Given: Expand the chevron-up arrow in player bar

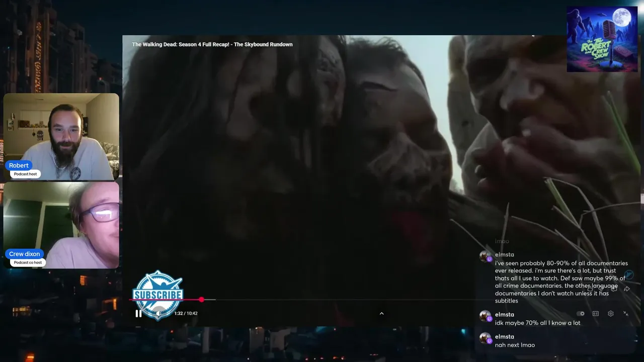Looking at the screenshot, I should [x=381, y=313].
